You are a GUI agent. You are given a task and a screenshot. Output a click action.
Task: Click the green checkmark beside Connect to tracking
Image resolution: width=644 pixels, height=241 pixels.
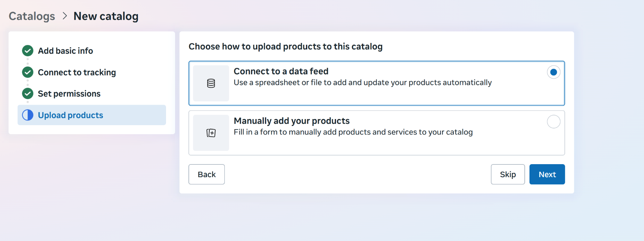(28, 72)
